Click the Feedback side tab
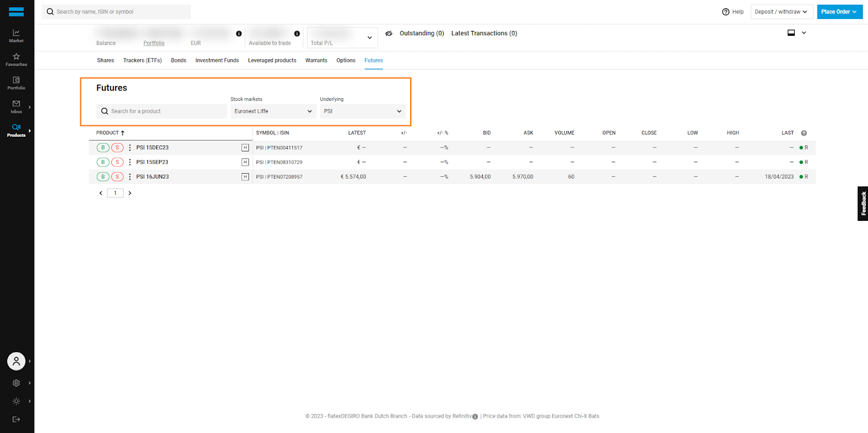Viewport: 868px width, 433px height. click(x=863, y=203)
